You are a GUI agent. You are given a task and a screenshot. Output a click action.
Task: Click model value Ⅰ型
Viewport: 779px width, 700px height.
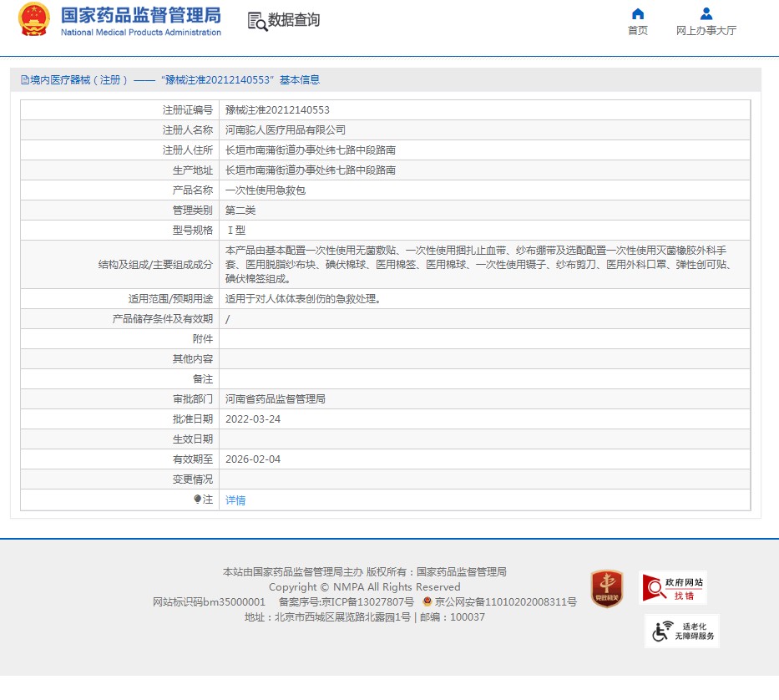236,231
